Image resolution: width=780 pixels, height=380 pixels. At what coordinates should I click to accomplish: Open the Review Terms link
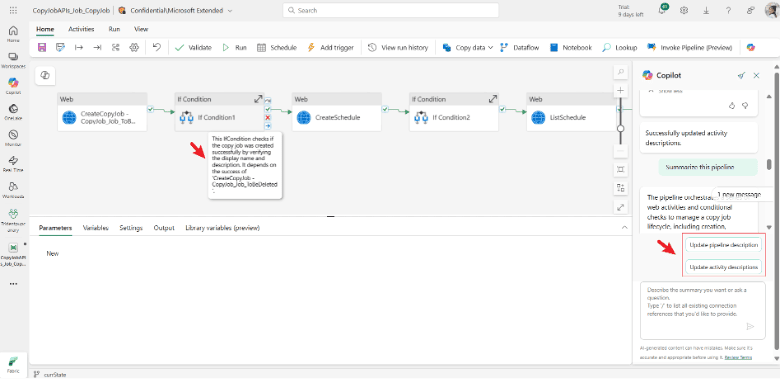(x=738, y=357)
